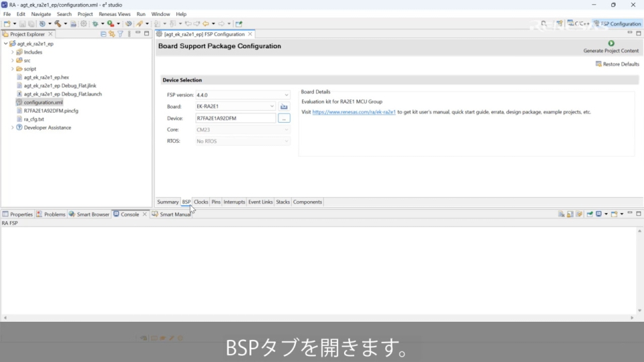Viewport: 644px width, 362px height.
Task: Click the Pin Console icon
Action: [590, 214]
